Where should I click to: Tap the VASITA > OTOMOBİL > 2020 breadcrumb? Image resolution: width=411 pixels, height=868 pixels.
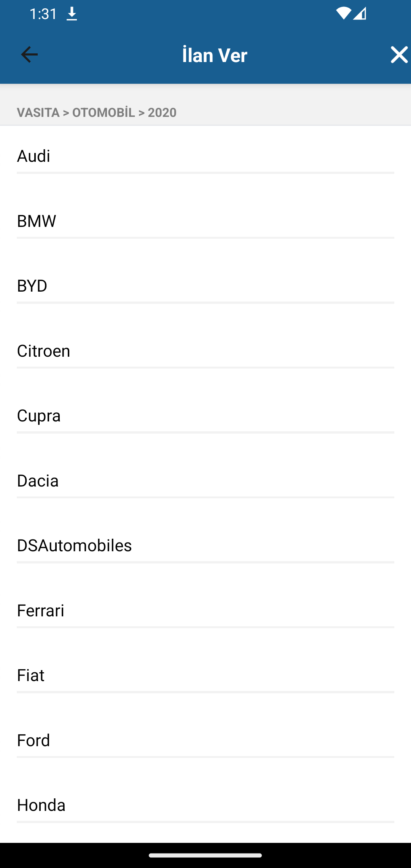pyautogui.click(x=97, y=113)
